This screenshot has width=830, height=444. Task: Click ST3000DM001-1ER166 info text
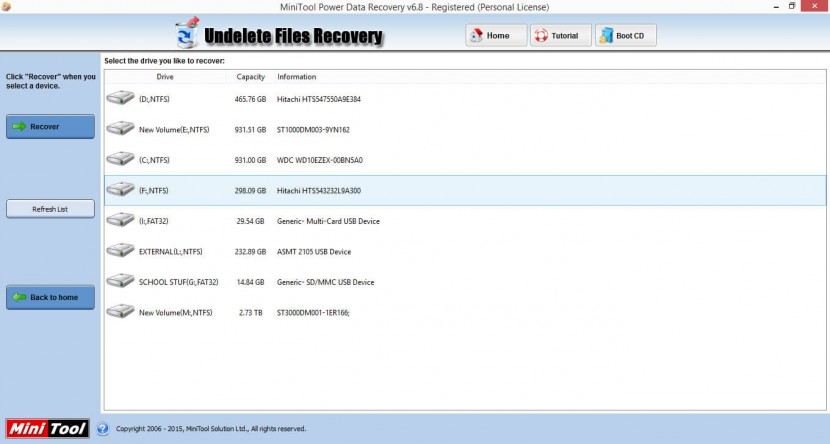pos(313,313)
